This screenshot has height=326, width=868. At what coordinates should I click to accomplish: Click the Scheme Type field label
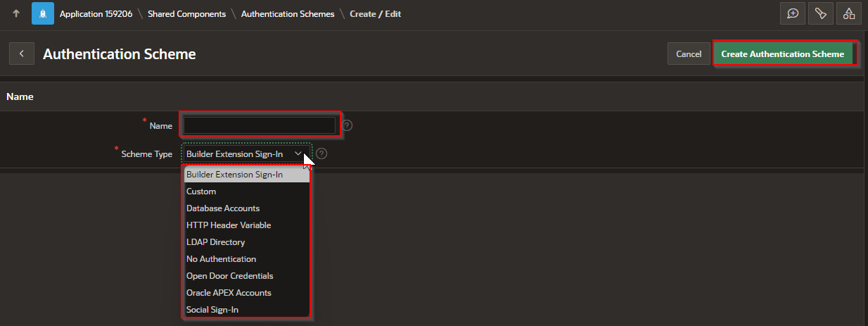pos(146,153)
